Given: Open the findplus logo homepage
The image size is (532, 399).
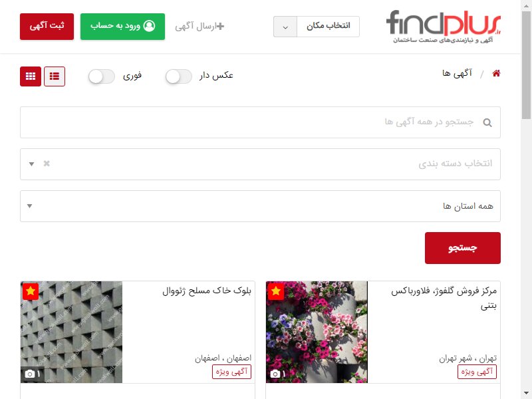Looking at the screenshot, I should point(444,27).
